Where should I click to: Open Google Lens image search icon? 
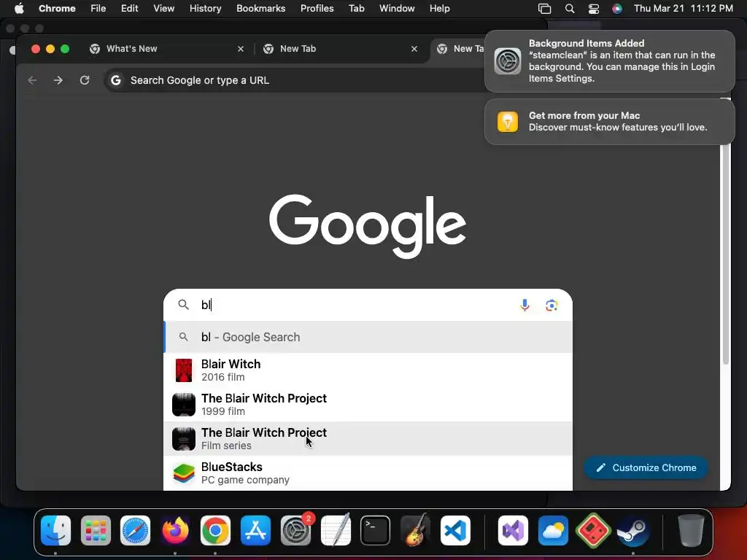[551, 306]
